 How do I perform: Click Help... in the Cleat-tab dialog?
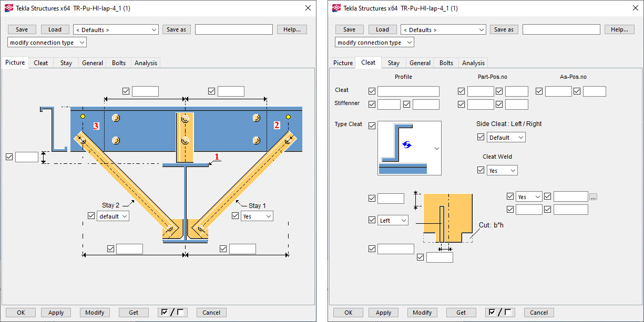(x=620, y=29)
